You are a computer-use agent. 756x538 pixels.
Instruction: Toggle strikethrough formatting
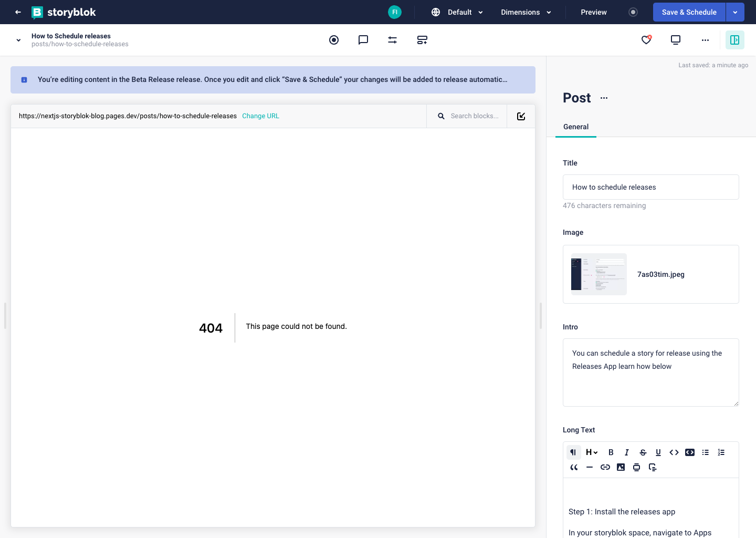(643, 452)
